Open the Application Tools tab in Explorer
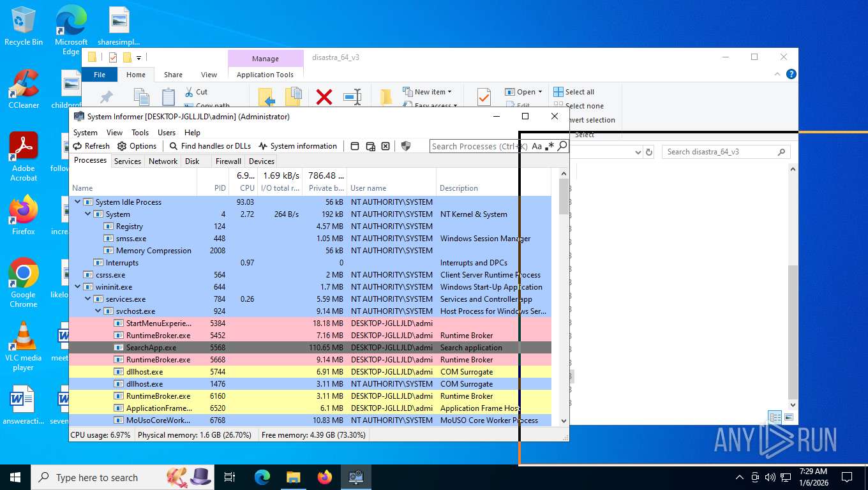Image resolution: width=868 pixels, height=490 pixels. coord(265,75)
